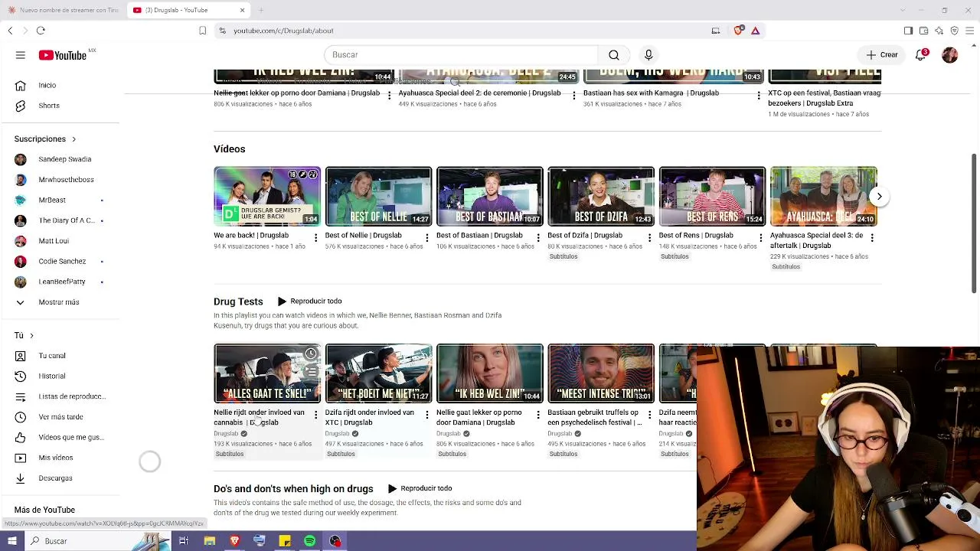Click the search magnifier button

pos(614,55)
